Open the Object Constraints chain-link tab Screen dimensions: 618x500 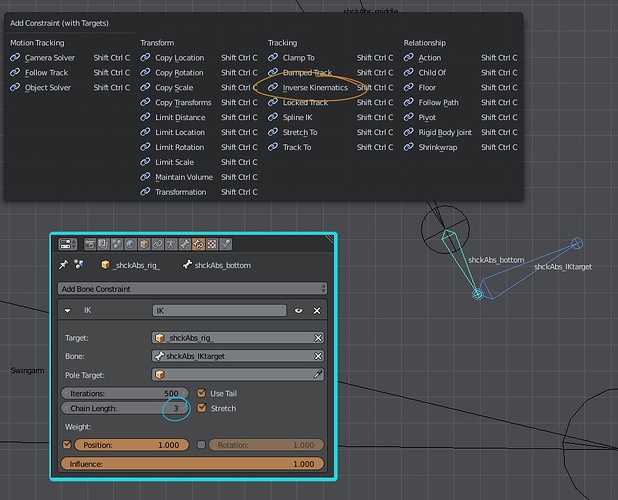[x=157, y=244]
